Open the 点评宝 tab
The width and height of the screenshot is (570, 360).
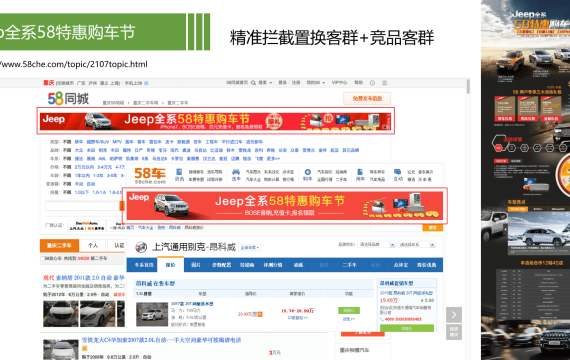click(401, 265)
